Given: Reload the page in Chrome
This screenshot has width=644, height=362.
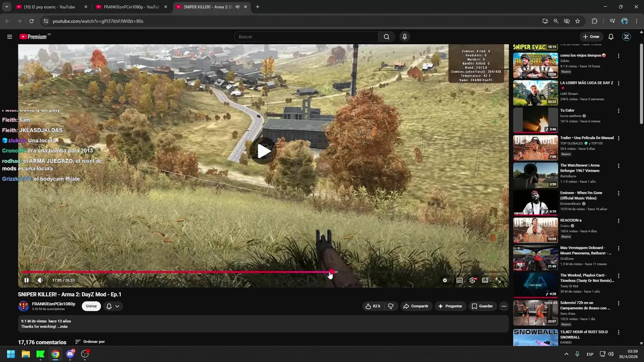Looking at the screenshot, I should click(31, 21).
